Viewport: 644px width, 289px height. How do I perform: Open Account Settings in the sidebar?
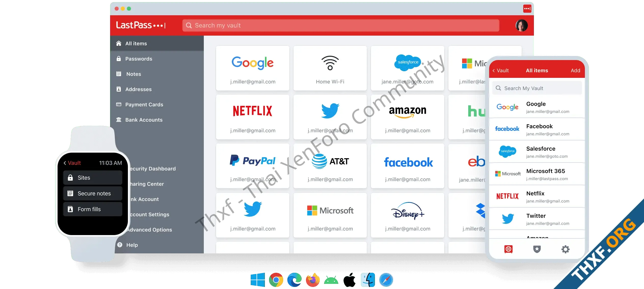[149, 214]
